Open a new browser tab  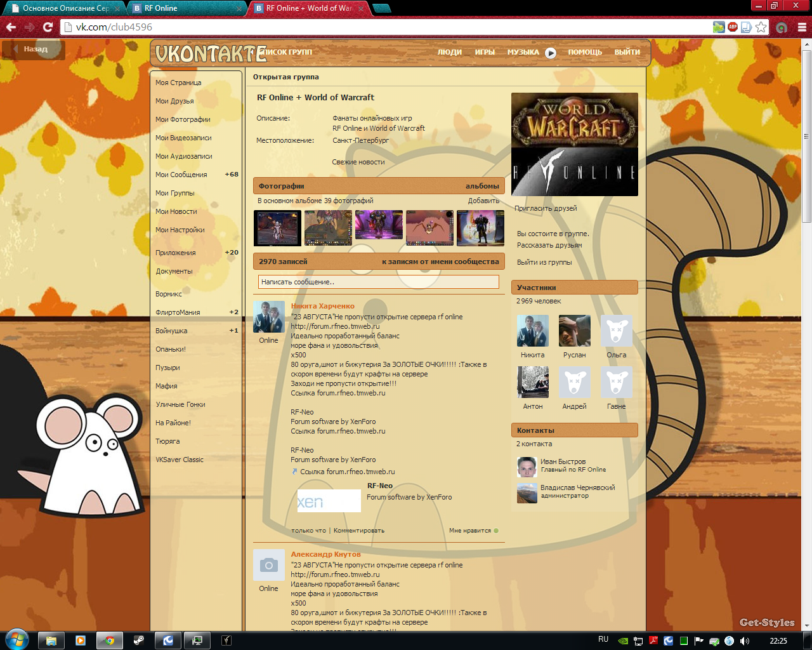[381, 8]
